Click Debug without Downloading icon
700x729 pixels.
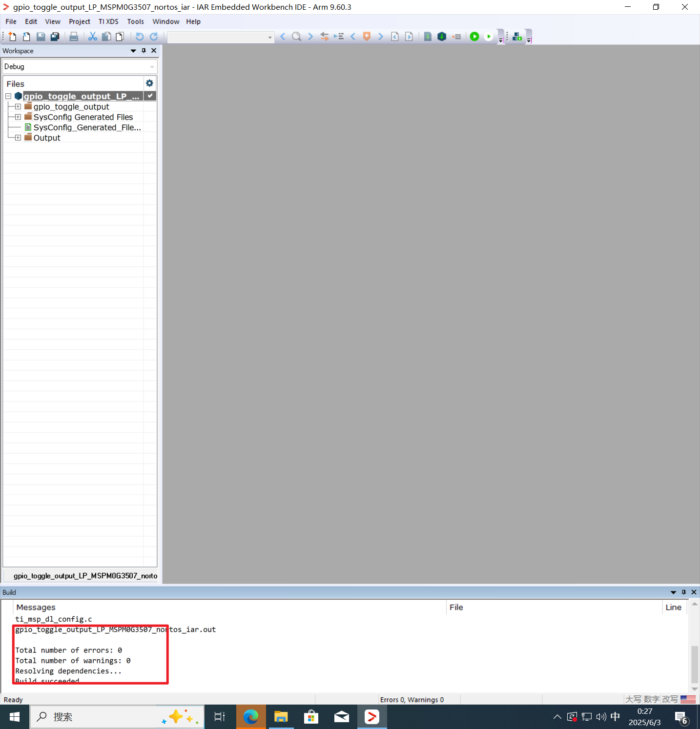coord(489,37)
